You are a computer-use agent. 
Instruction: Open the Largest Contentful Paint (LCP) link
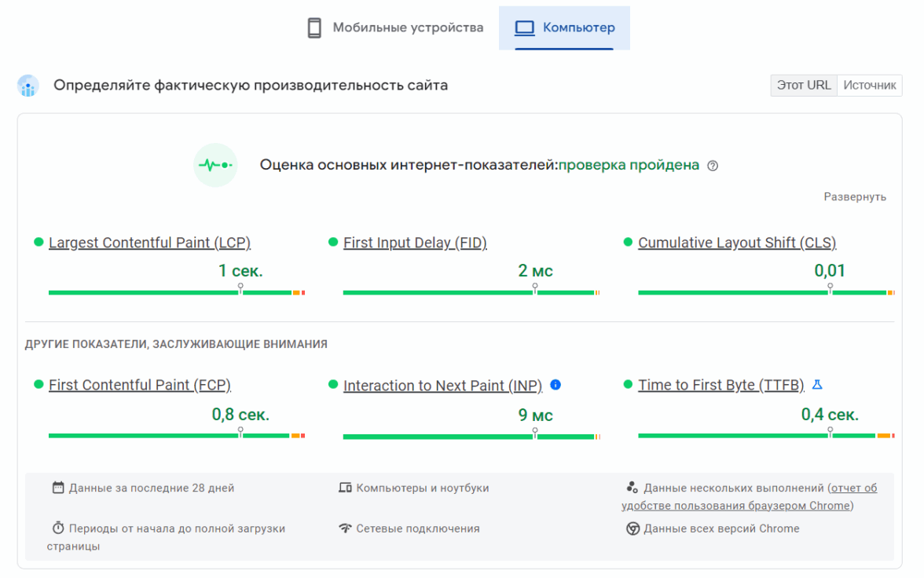click(x=149, y=243)
